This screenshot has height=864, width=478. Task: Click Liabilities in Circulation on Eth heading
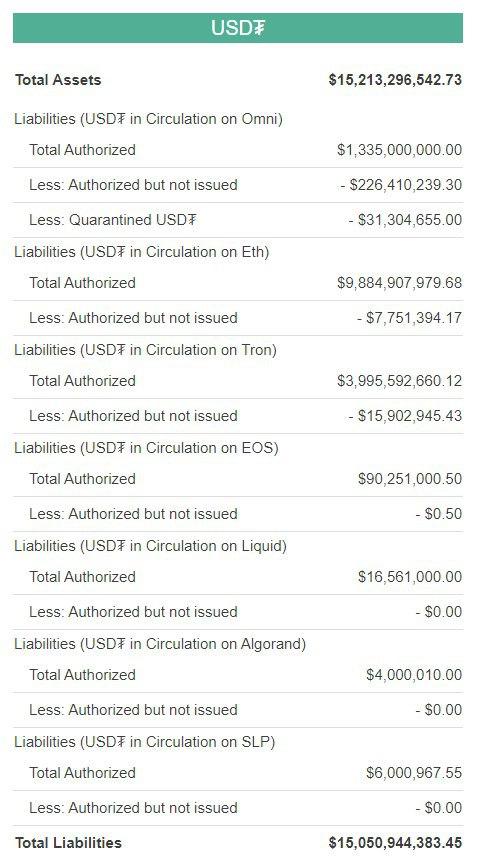pos(142,252)
